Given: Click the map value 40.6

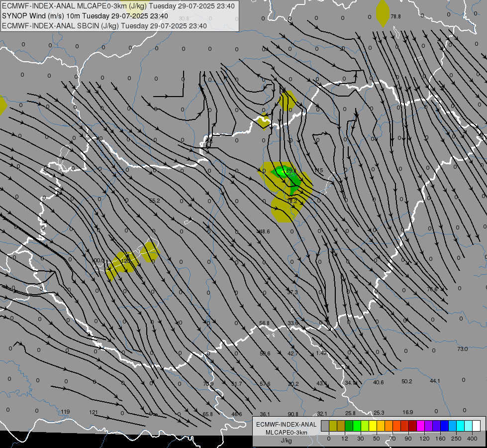Looking at the screenshot, I should (x=378, y=382).
